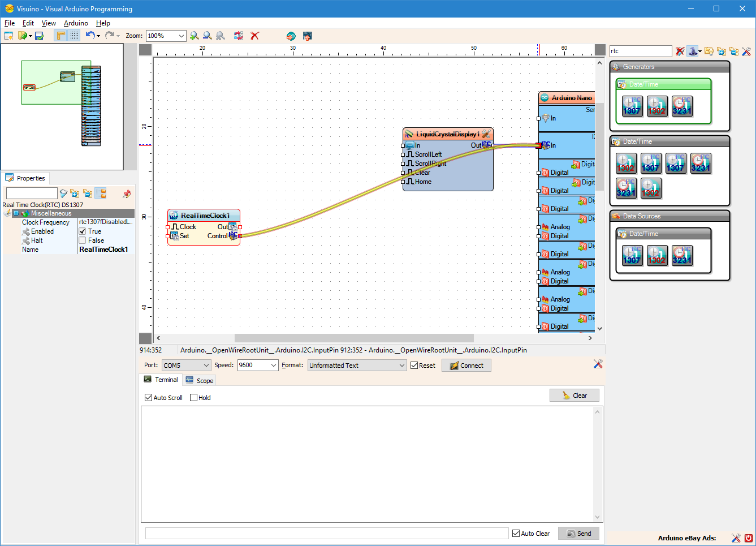Open the Speed 9600 dropdown

coord(257,366)
